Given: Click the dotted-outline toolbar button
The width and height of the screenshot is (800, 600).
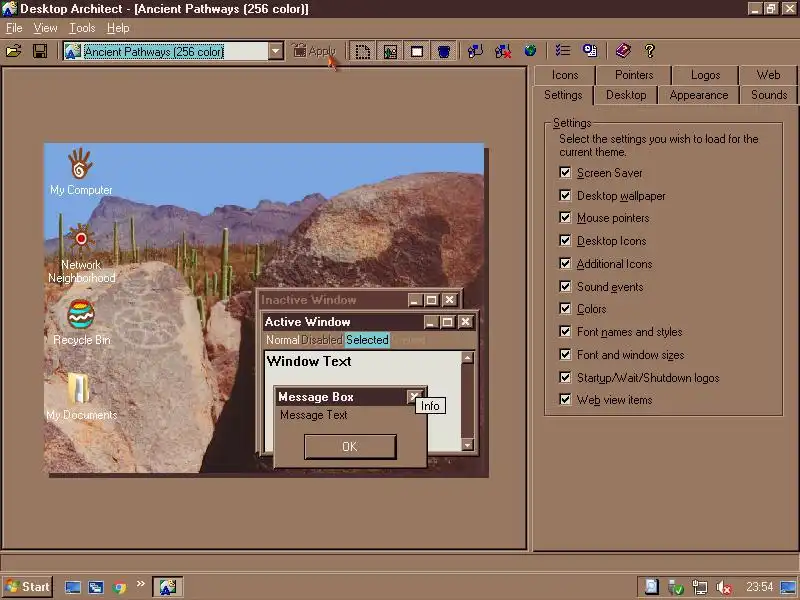Looking at the screenshot, I should tap(363, 52).
